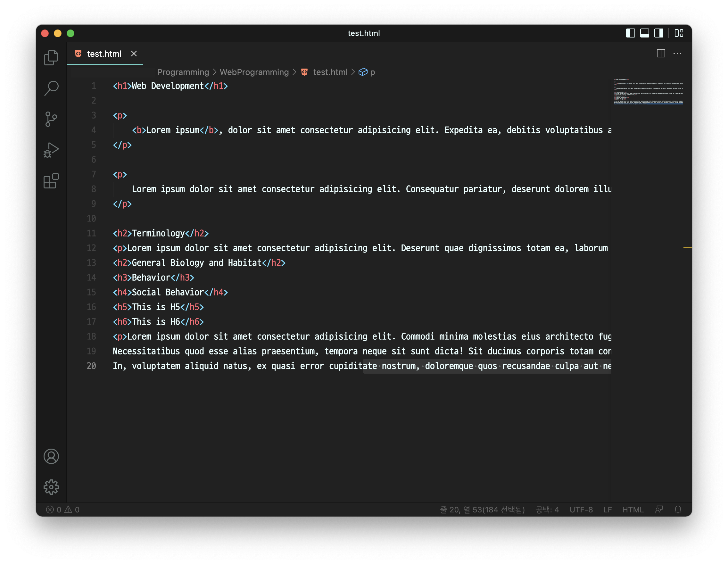Close the test.html tab
This screenshot has height=564, width=728.
(x=134, y=54)
